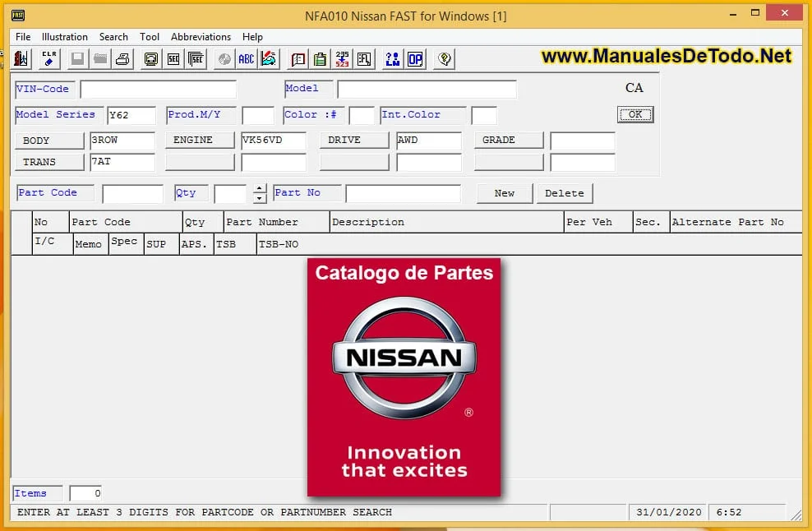Click the green clipboard icon

(x=320, y=59)
